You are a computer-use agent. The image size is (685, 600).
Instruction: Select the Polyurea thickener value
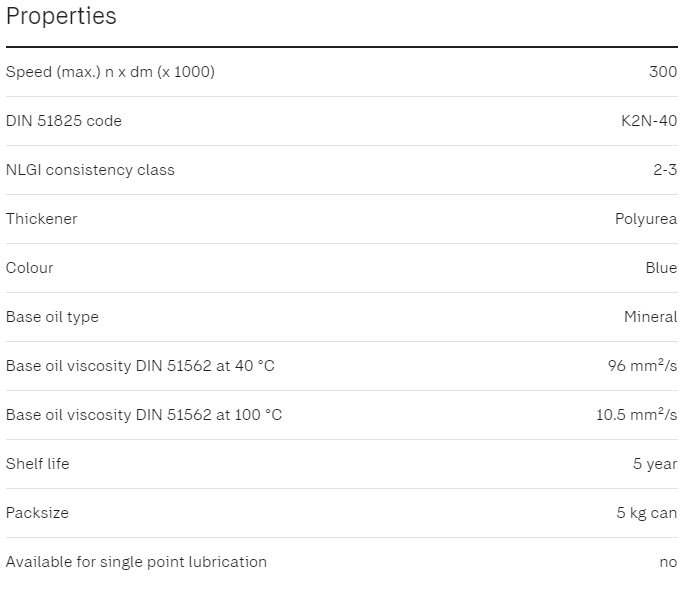pos(646,219)
